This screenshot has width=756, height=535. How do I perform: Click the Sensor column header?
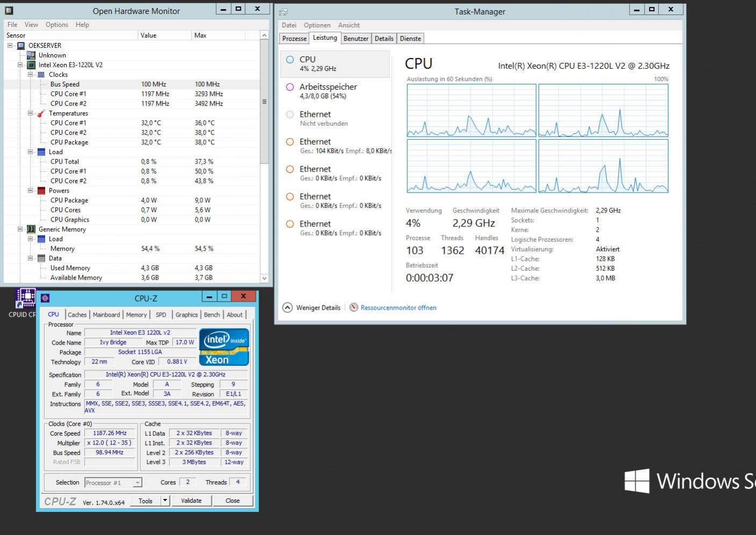(71, 35)
